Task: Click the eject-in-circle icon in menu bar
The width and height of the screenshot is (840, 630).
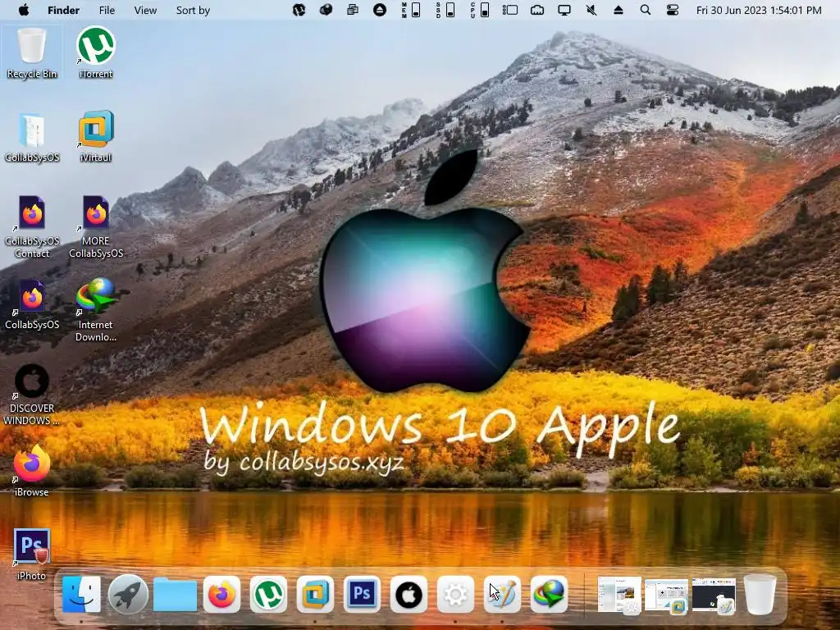Action: click(x=379, y=10)
